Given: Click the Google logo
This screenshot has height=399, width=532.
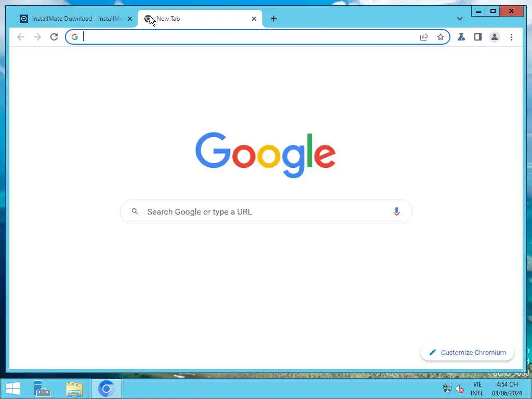Looking at the screenshot, I should 265,155.
